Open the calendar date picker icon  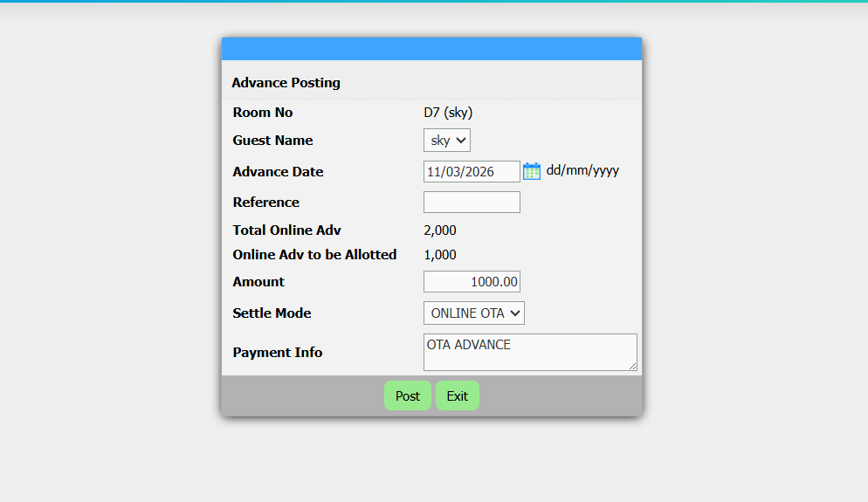(532, 171)
